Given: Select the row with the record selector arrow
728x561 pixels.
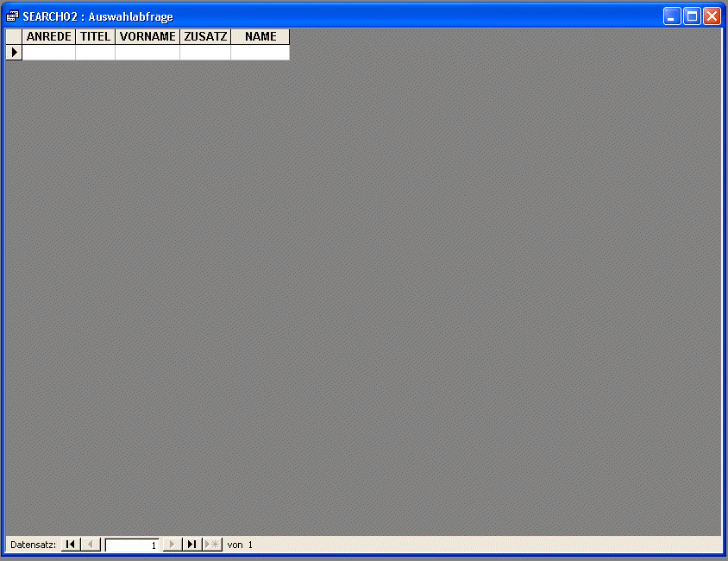Looking at the screenshot, I should 14,53.
